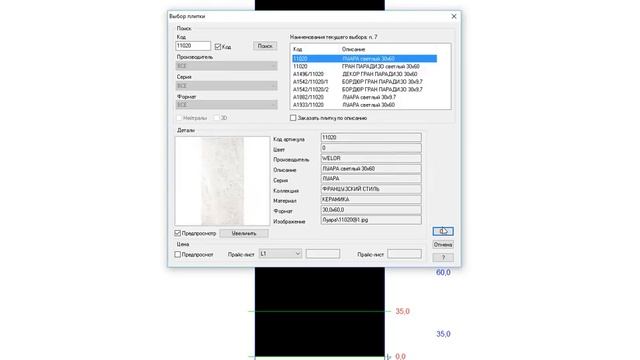Select row A1933/11020 ЛЬЯРА светлый 30x60

click(364, 105)
